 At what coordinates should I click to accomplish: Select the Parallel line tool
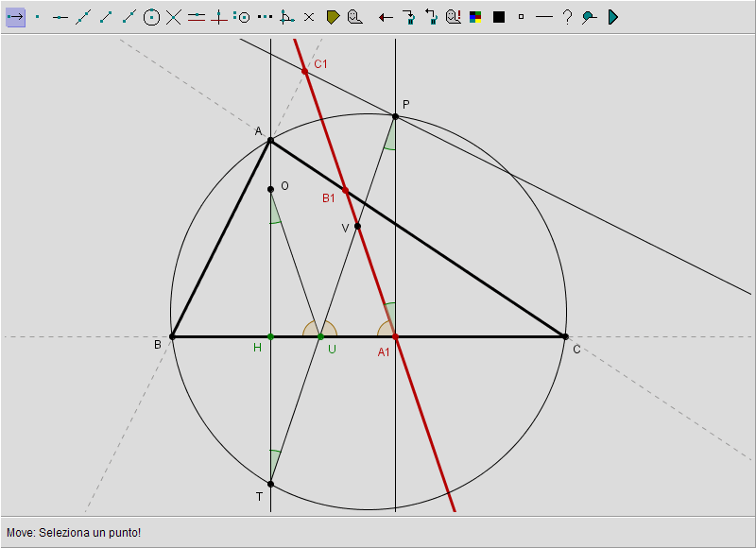click(197, 17)
